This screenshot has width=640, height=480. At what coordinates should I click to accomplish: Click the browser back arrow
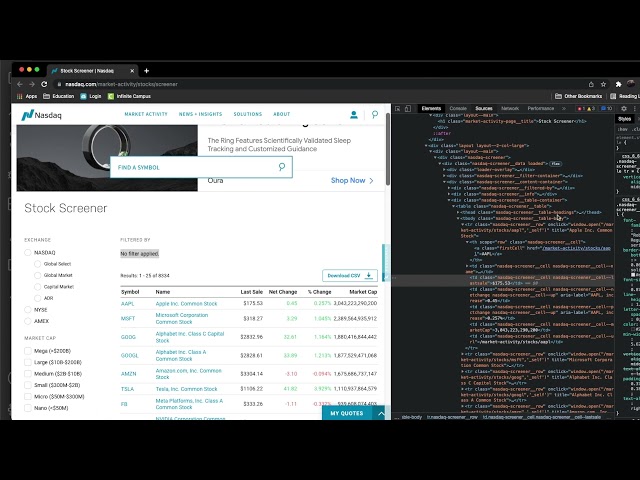(20, 84)
